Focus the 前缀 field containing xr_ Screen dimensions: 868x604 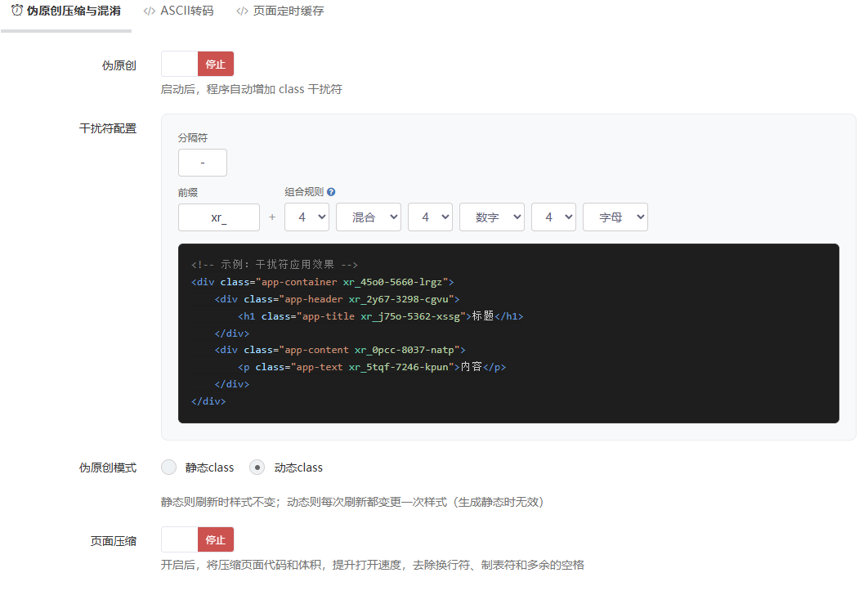(x=219, y=217)
